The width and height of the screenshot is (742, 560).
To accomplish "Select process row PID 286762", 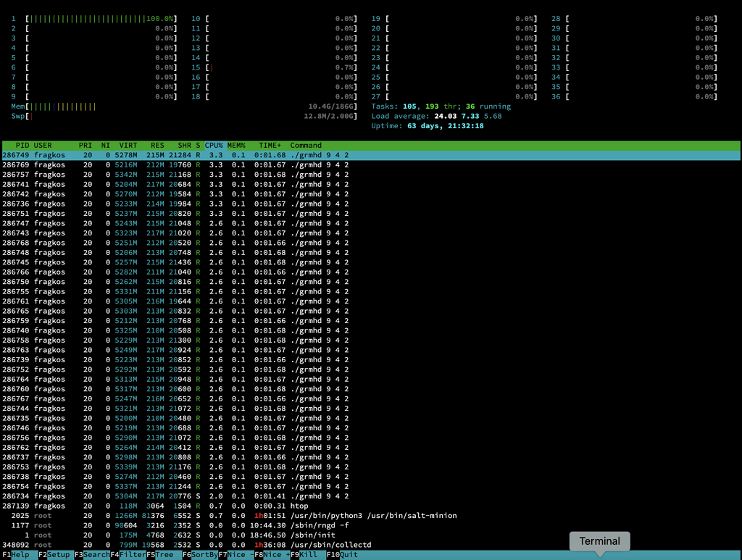I will [371, 448].
